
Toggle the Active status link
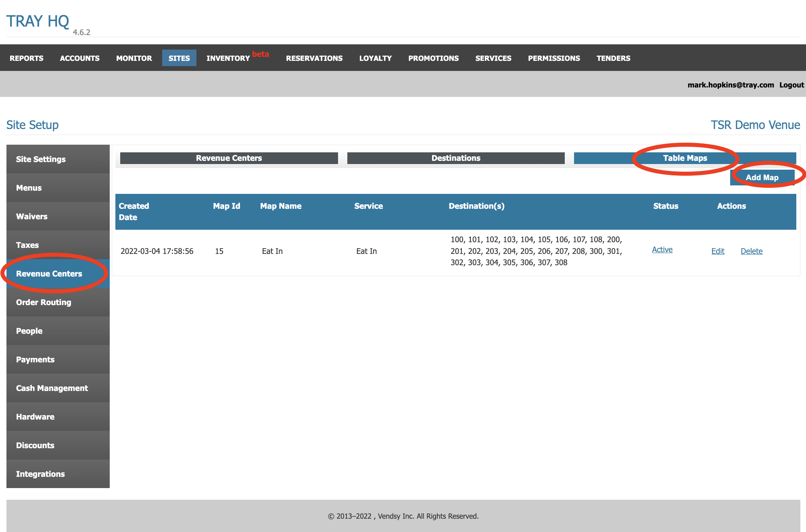[x=662, y=249]
